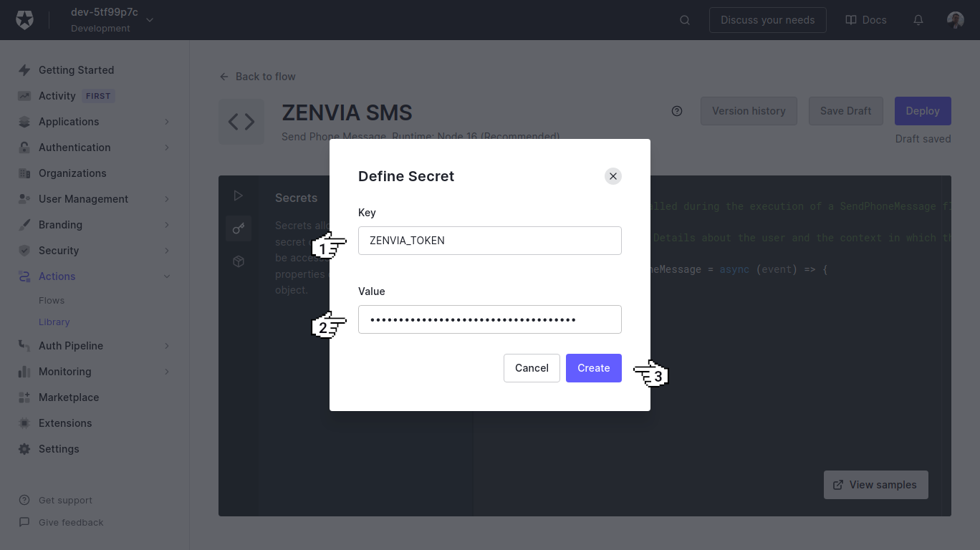Click the Auth0 logo shield icon
Viewport: 980px width, 550px height.
coord(24,19)
